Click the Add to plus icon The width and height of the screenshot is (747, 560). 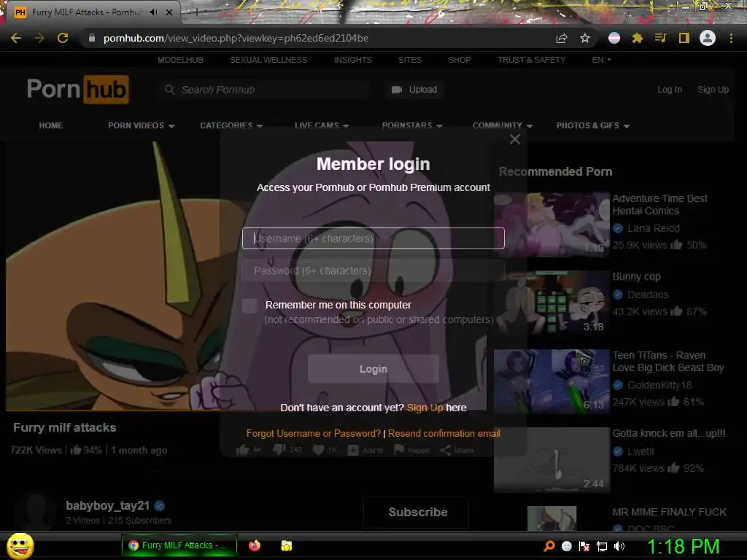tap(353, 450)
